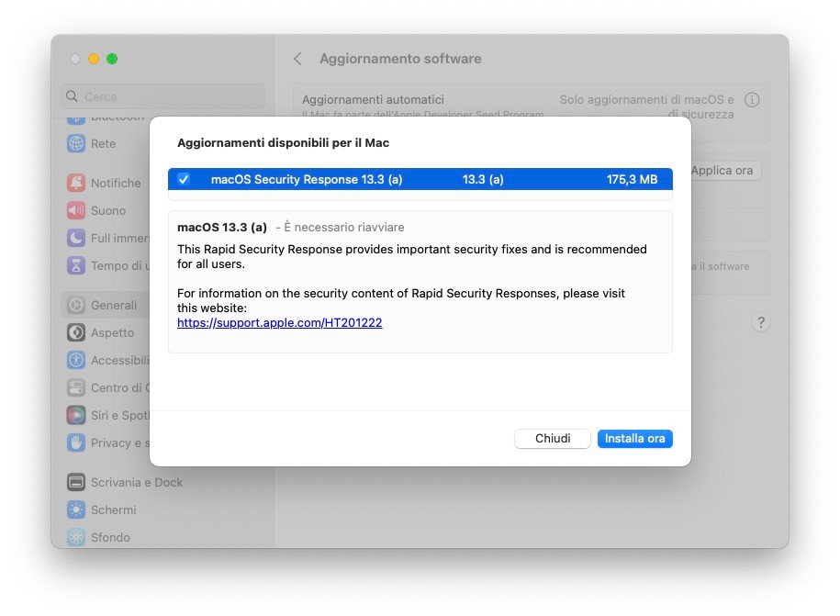
Task: Click Chiudi to dismiss the dialog
Action: tap(553, 439)
